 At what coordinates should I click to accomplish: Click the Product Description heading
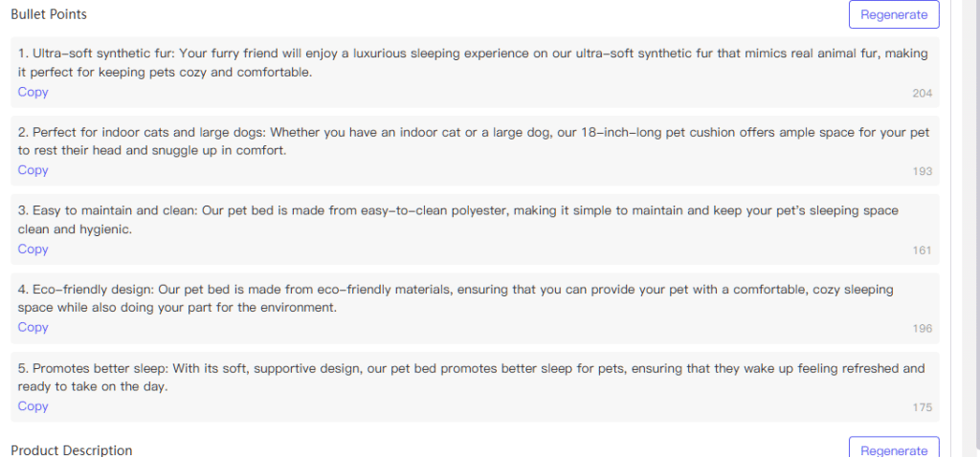click(x=71, y=450)
